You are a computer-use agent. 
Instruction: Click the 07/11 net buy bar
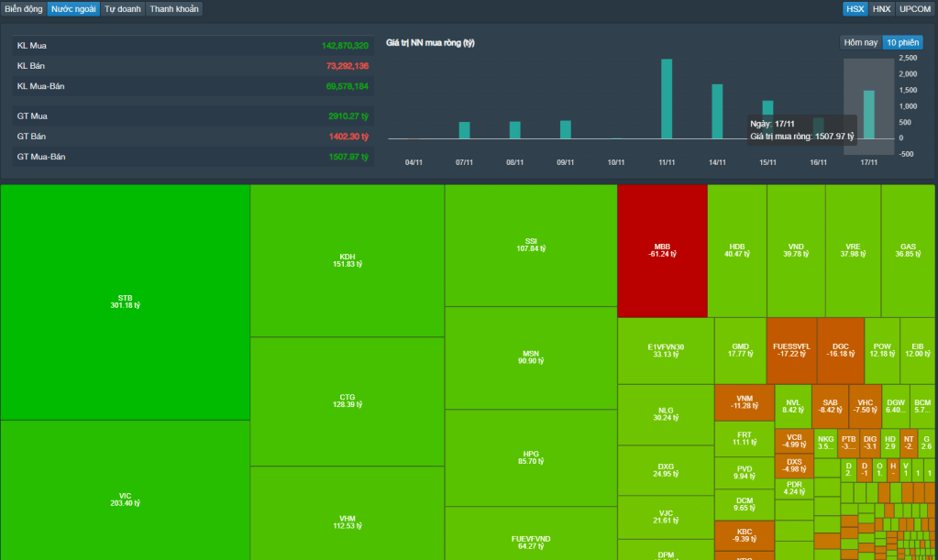(x=465, y=130)
